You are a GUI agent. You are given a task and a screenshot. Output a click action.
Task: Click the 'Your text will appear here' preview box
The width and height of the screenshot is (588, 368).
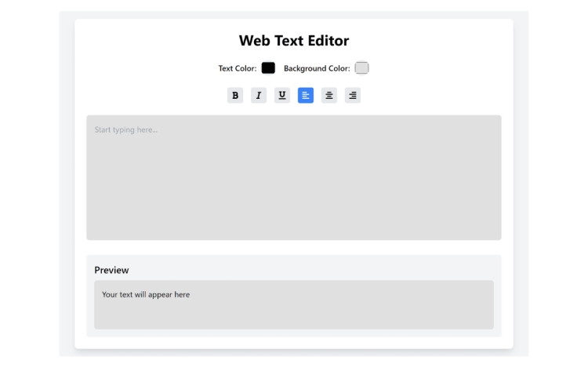pos(294,304)
